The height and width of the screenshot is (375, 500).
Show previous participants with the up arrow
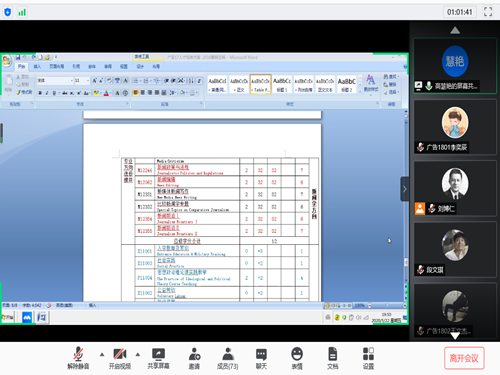point(455,31)
